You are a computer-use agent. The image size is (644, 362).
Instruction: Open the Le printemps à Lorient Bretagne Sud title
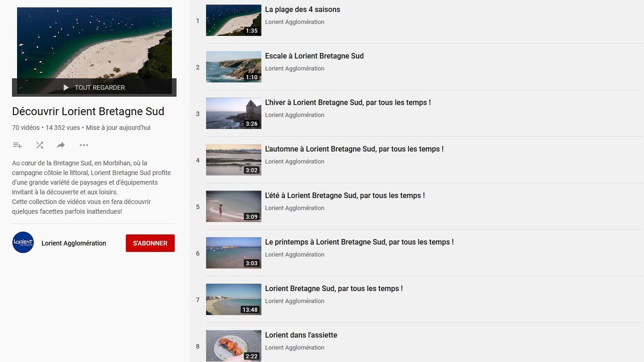(360, 242)
